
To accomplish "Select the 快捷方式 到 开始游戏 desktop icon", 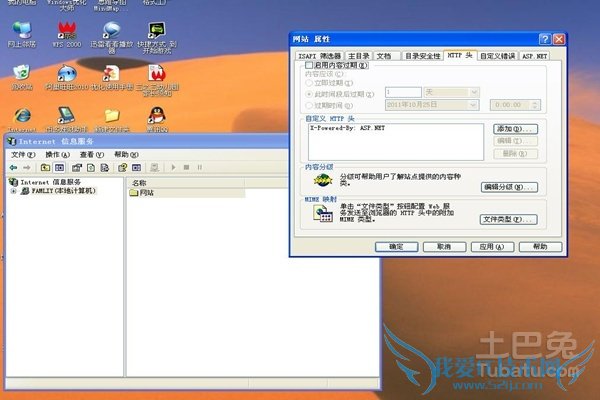I will pos(157,37).
